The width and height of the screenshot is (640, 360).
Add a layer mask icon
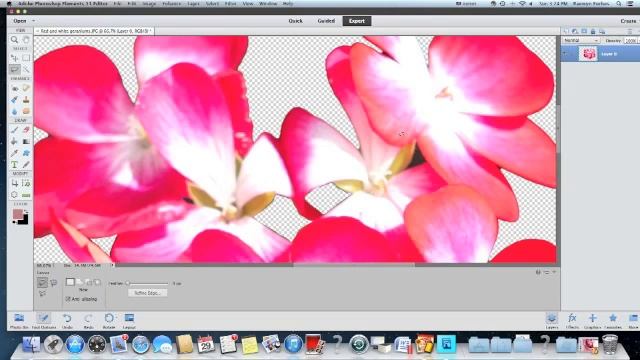pyautogui.click(x=584, y=31)
